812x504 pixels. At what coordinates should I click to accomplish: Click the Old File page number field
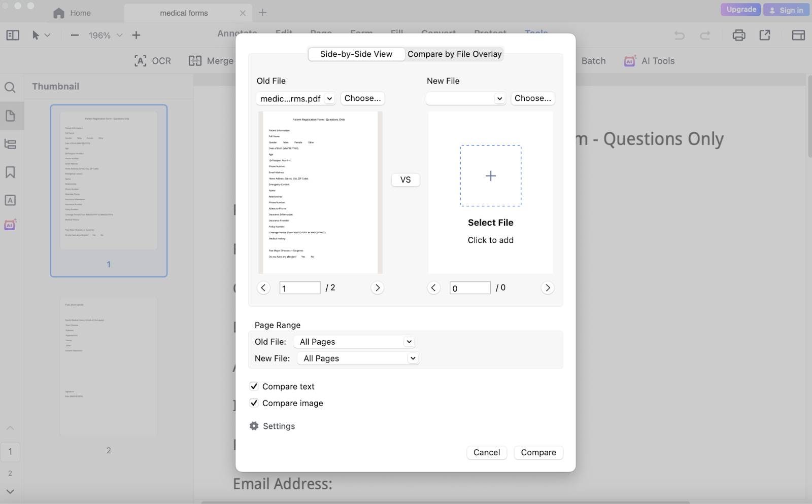300,288
